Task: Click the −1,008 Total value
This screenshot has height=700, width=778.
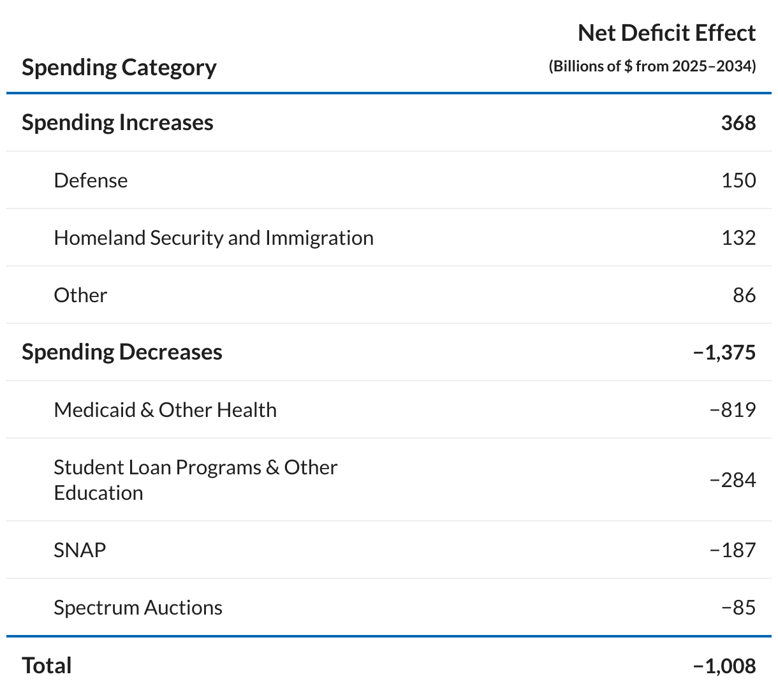Action: pyautogui.click(x=724, y=666)
